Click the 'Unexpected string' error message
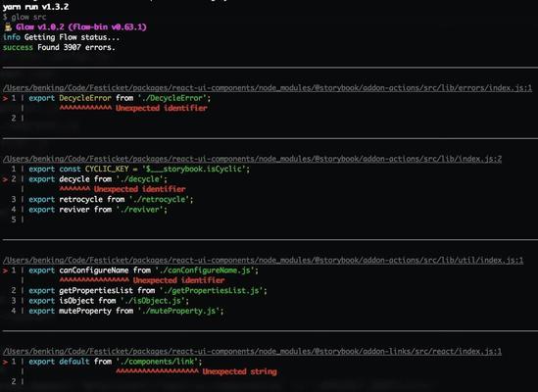 coord(239,371)
